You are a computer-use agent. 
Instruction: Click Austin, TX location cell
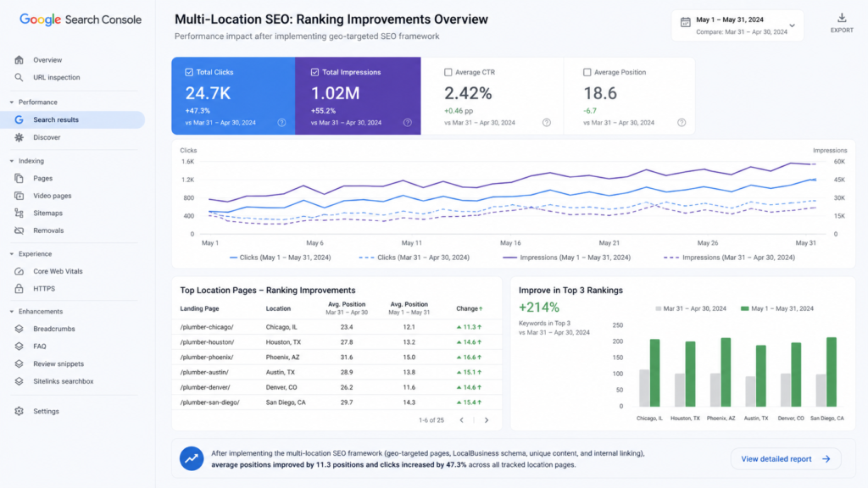[x=280, y=373]
